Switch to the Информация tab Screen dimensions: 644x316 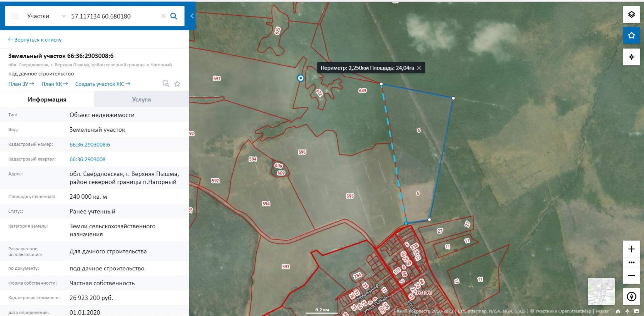pyautogui.click(x=47, y=99)
